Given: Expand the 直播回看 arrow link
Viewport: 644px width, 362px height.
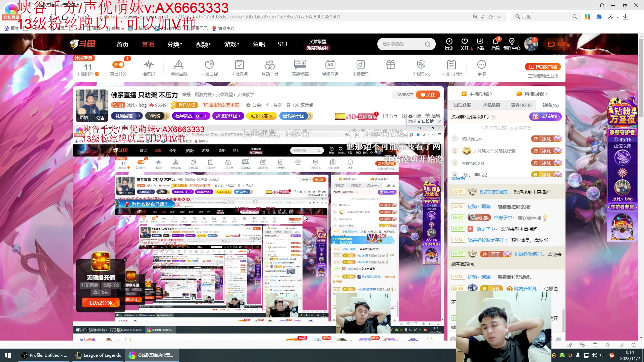Looking at the screenshot, I should tap(532, 94).
